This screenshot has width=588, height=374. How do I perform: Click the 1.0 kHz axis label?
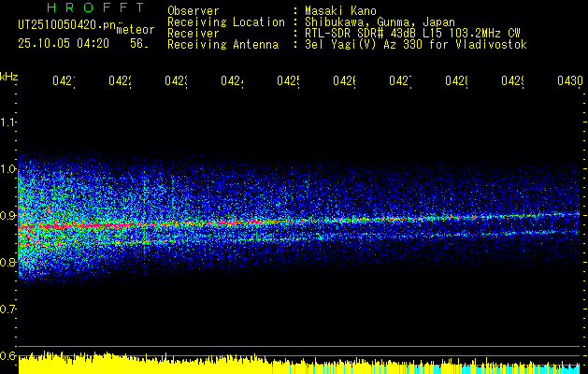(7, 169)
